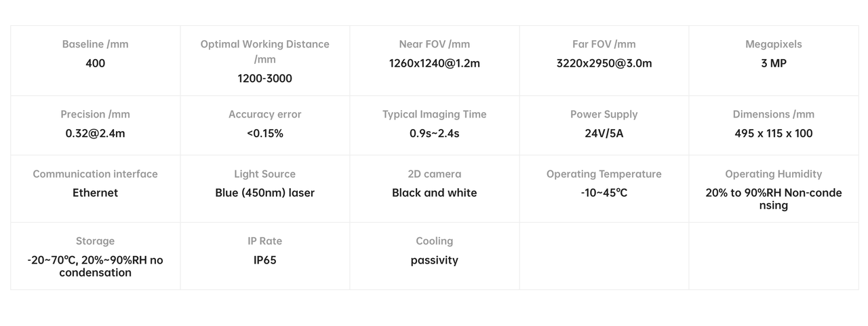Click the Far FOV value 3220x2950@3.0m

click(604, 63)
